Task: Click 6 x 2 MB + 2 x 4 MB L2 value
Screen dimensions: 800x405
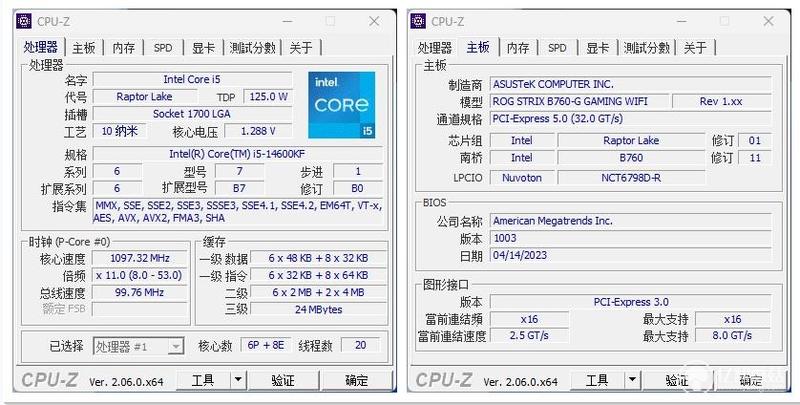Action: pyautogui.click(x=318, y=292)
